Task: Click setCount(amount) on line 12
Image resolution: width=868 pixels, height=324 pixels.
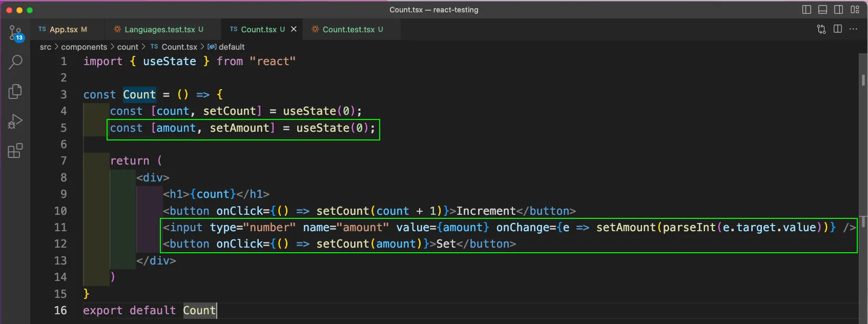Action: pyautogui.click(x=369, y=244)
